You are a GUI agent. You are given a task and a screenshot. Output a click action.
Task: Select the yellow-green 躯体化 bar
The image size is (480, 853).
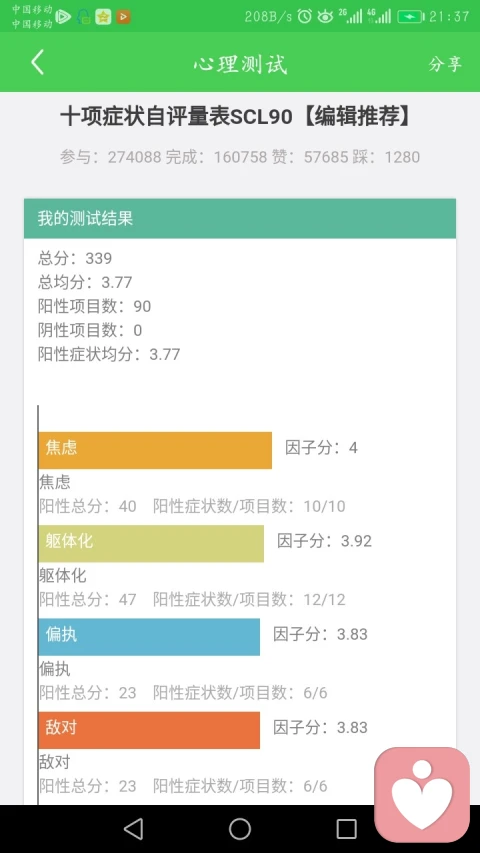click(151, 543)
